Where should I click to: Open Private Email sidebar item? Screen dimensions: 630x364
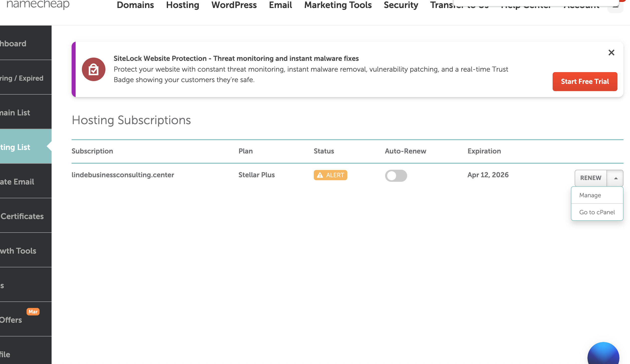26,181
